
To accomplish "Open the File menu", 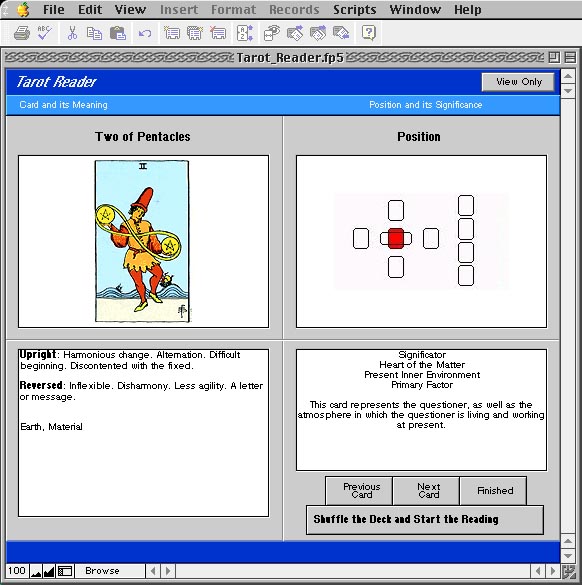I will [53, 10].
